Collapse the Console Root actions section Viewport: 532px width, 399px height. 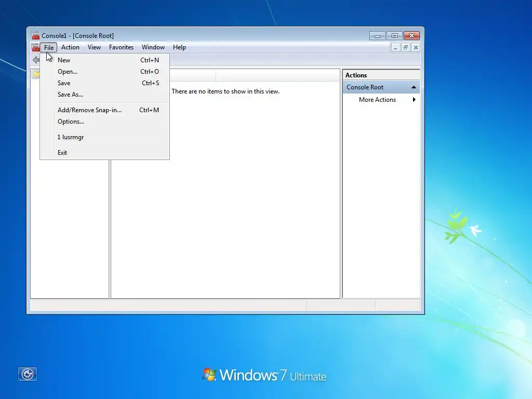point(414,87)
